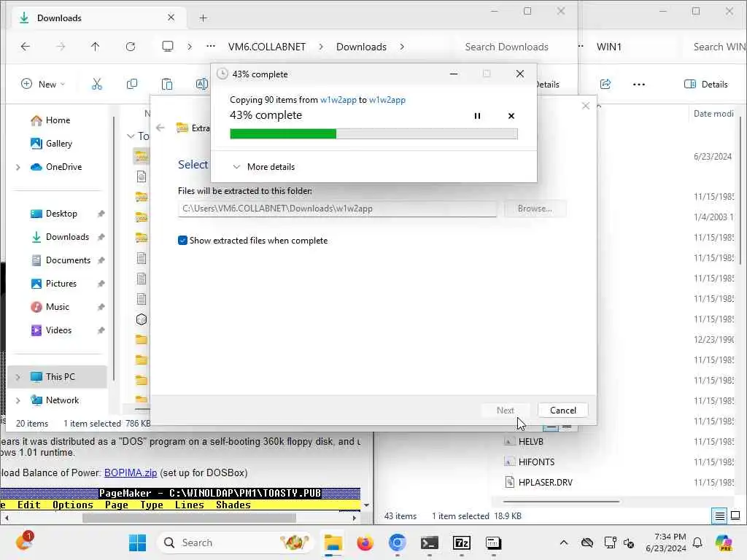Click the PC monitor icon in address bar
Viewport: 747px width, 560px height.
(x=168, y=47)
